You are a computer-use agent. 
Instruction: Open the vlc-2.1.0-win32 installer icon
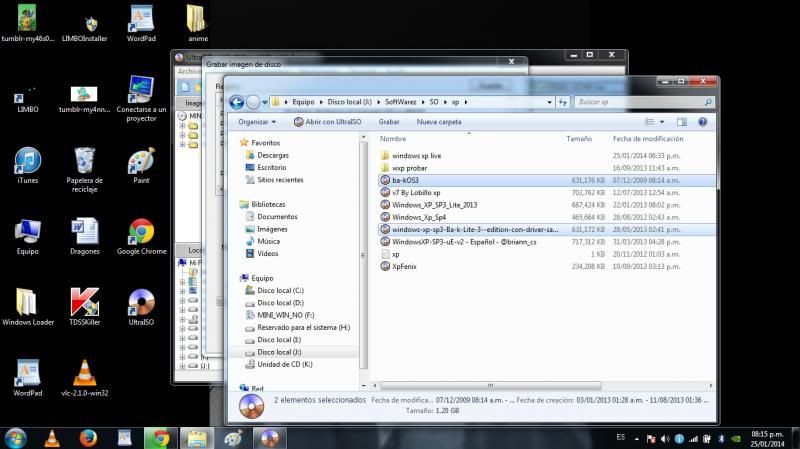point(85,378)
